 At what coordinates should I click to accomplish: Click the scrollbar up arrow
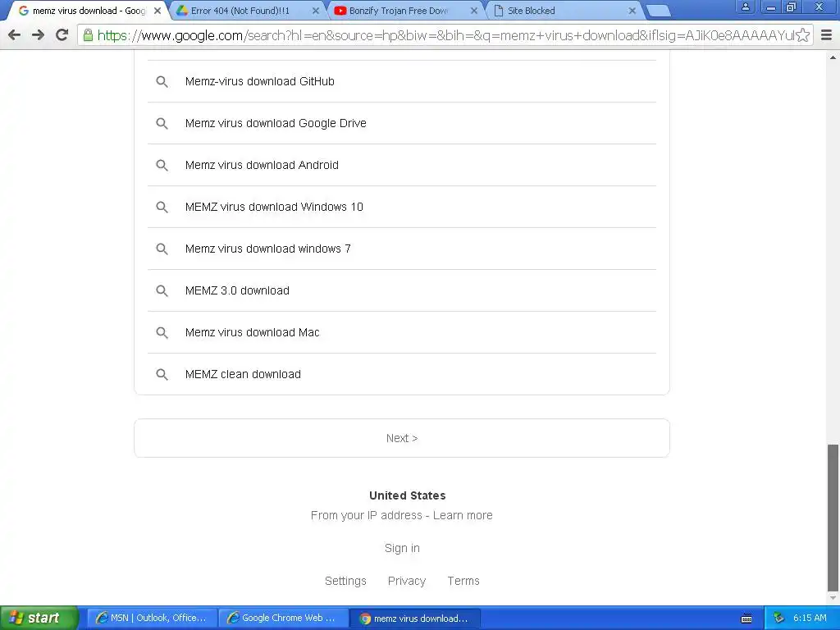tap(833, 57)
